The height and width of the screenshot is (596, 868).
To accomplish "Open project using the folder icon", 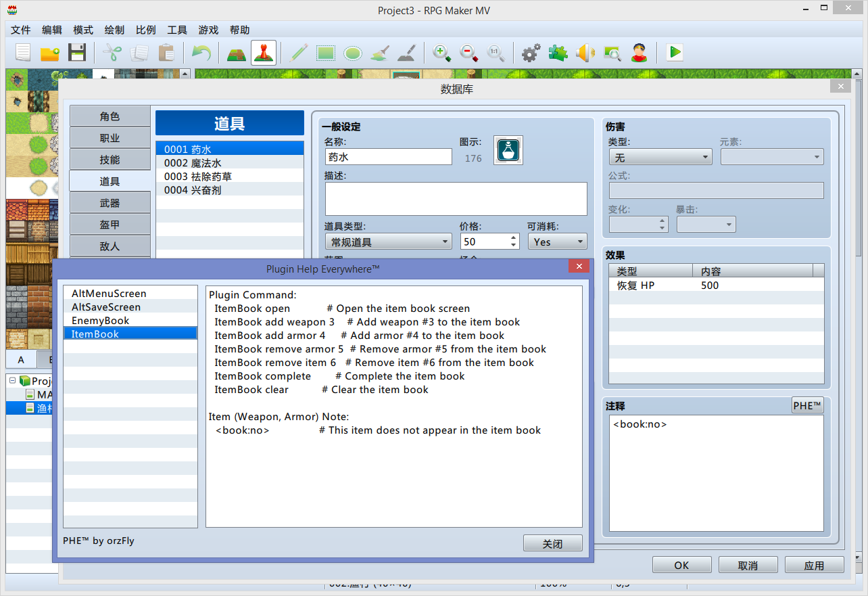I will point(50,53).
